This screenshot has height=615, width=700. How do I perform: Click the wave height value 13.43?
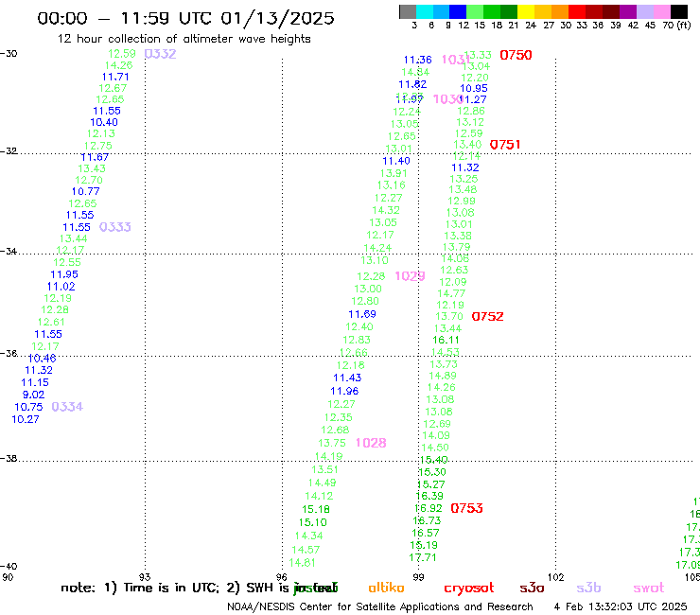pos(92,168)
